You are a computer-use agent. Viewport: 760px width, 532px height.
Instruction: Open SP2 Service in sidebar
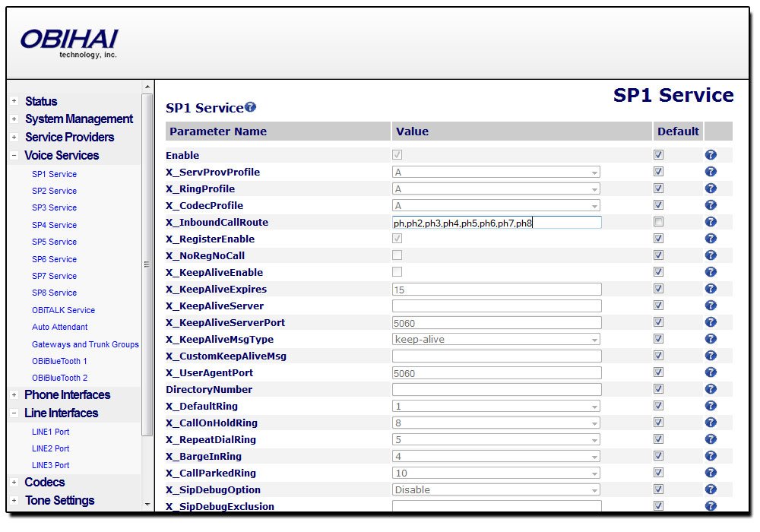click(x=54, y=191)
